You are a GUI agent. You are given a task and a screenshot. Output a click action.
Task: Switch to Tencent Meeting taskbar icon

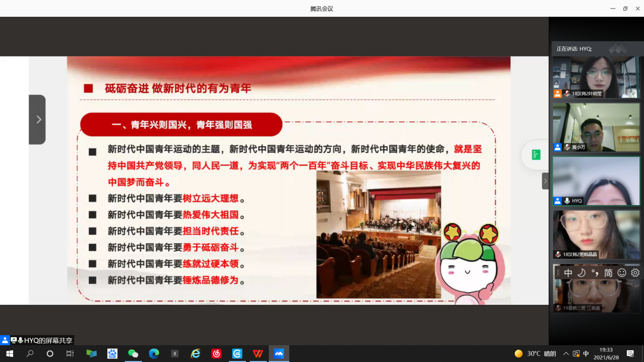pos(279,354)
